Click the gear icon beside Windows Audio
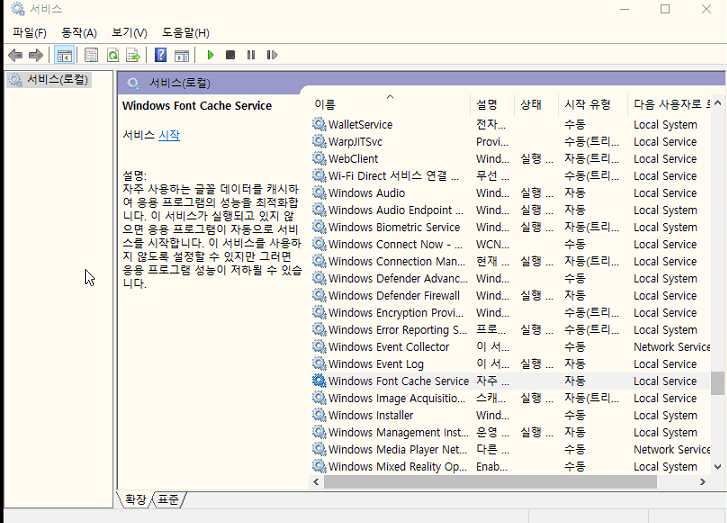727x523 pixels. coord(319,193)
